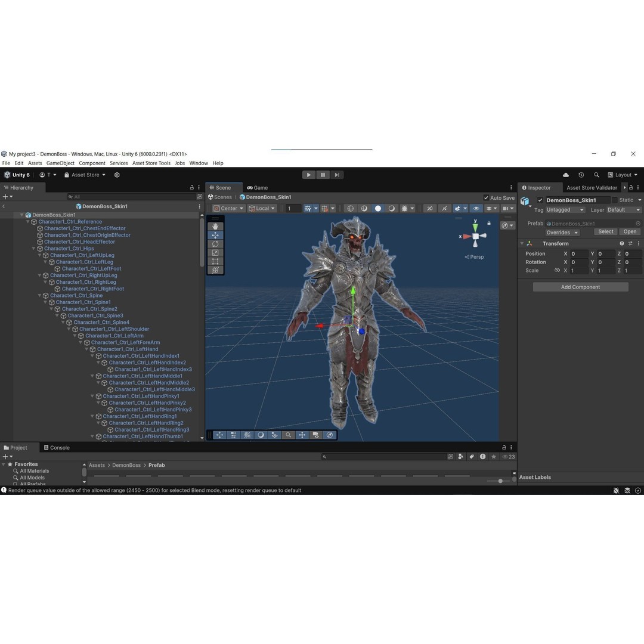The height and width of the screenshot is (644, 644).
Task: Open the Layer Default dropdown
Action: pyautogui.click(x=624, y=210)
